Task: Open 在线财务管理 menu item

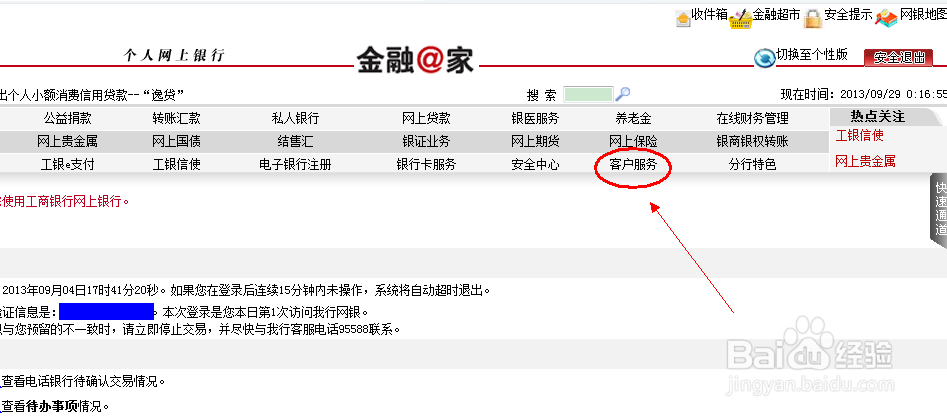Action: (x=753, y=118)
